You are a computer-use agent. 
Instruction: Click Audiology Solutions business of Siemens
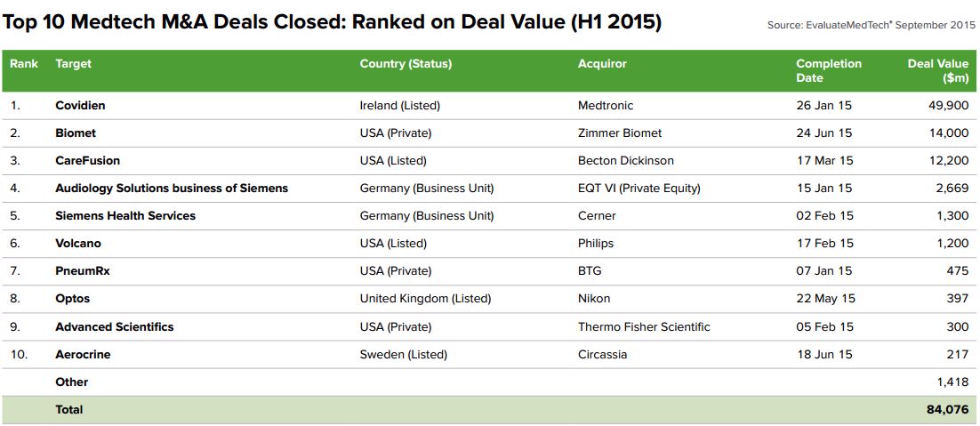pyautogui.click(x=172, y=189)
